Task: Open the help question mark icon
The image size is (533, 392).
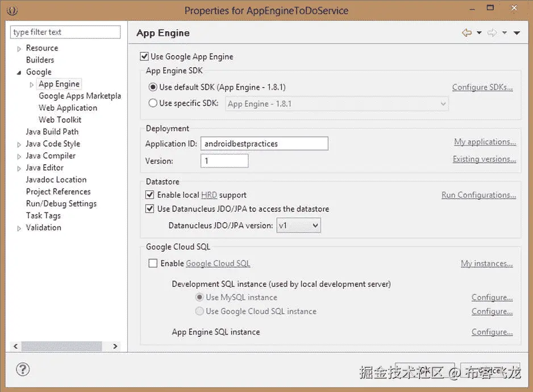Action: coord(23,369)
